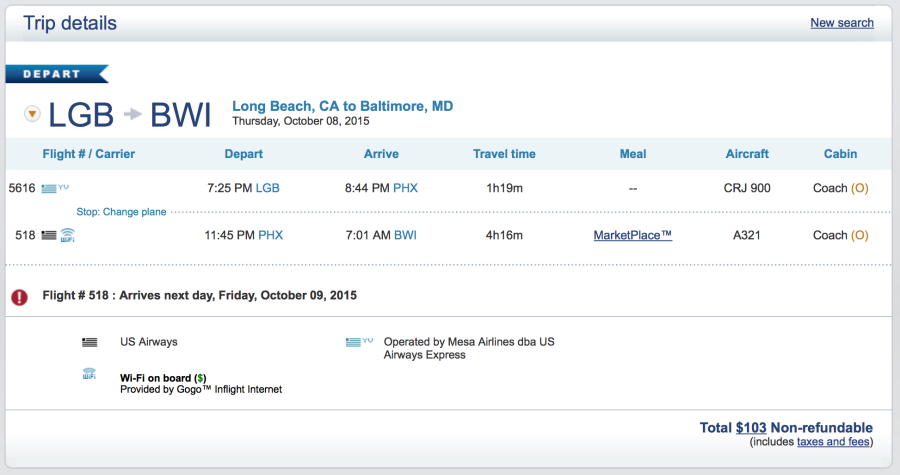Screen dimensions: 900x475
Task: Click the Wi-Fi icon on the flight 518 row
Action: coord(67,236)
